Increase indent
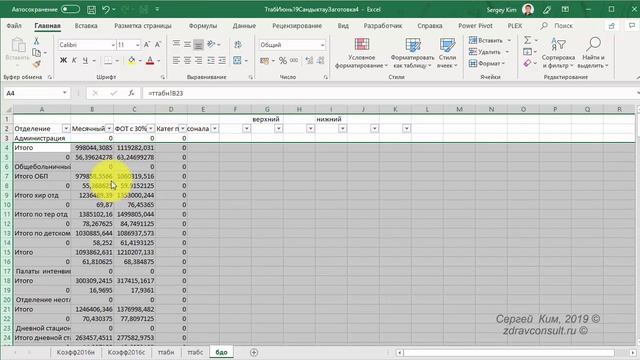The width and height of the screenshot is (640, 360). [222, 60]
